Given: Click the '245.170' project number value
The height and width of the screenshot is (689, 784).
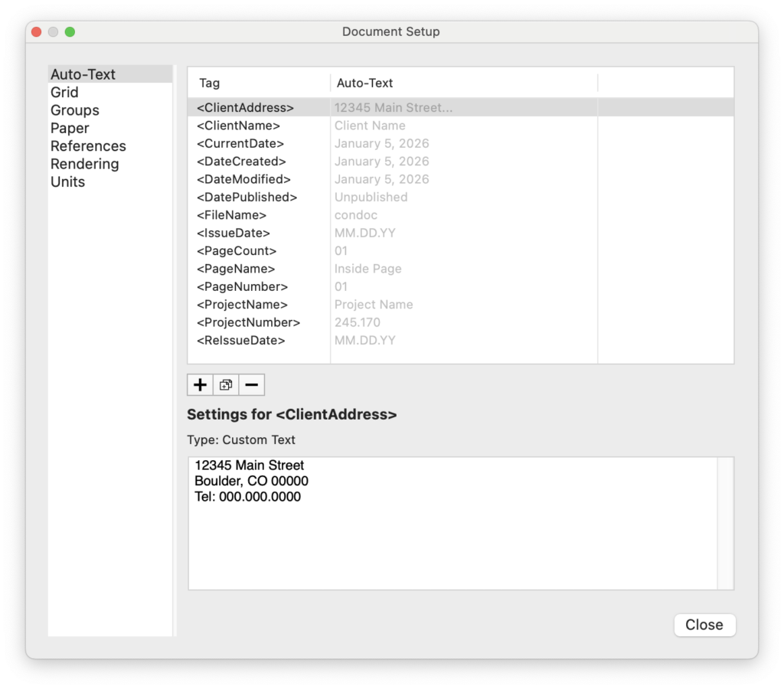Looking at the screenshot, I should [357, 323].
